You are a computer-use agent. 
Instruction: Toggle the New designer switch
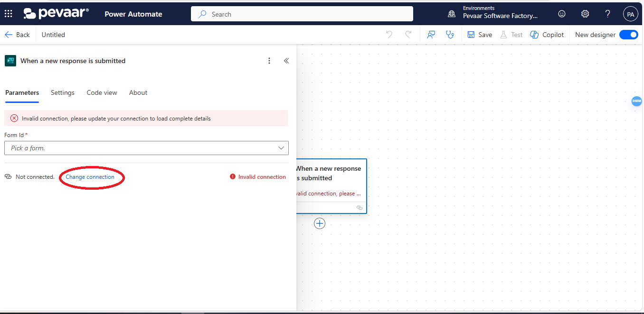628,35
